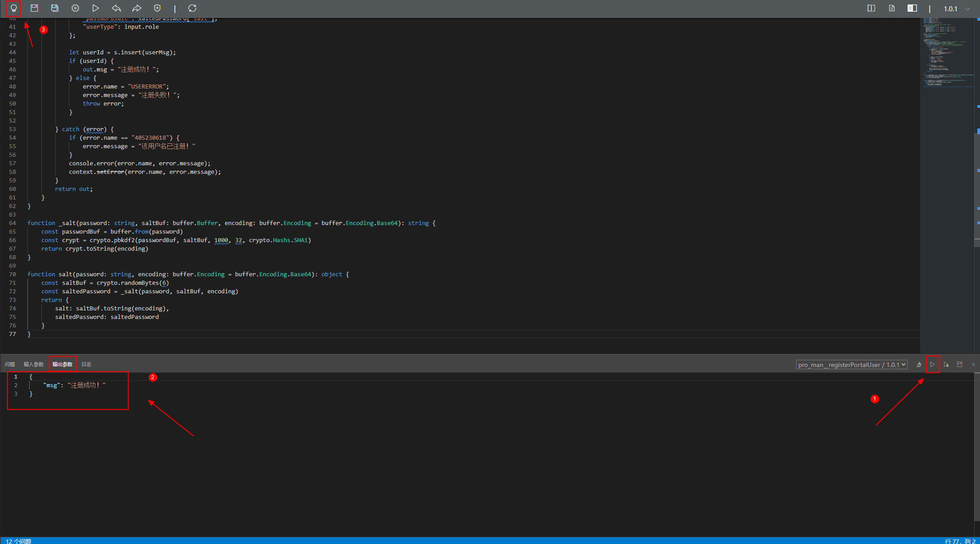Viewport: 980px width, 544px height.
Task: Click 'let userId = s.insert(userMsg);' code line
Action: (122, 52)
